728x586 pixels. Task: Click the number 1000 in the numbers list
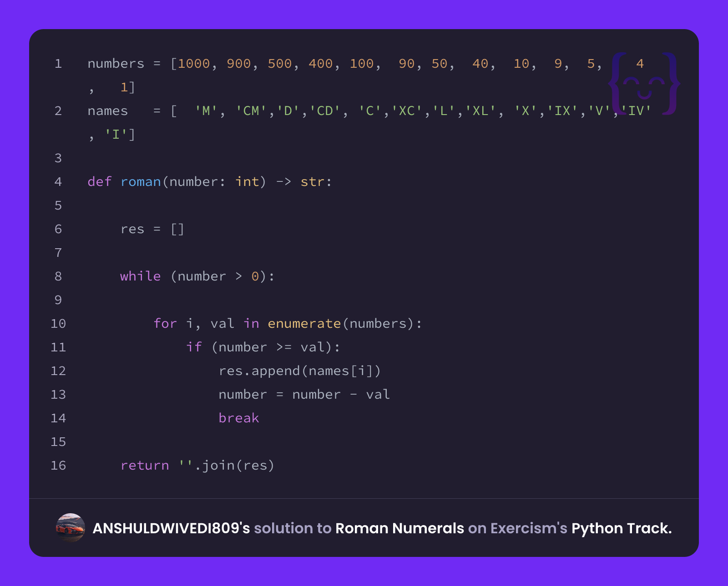[194, 64]
